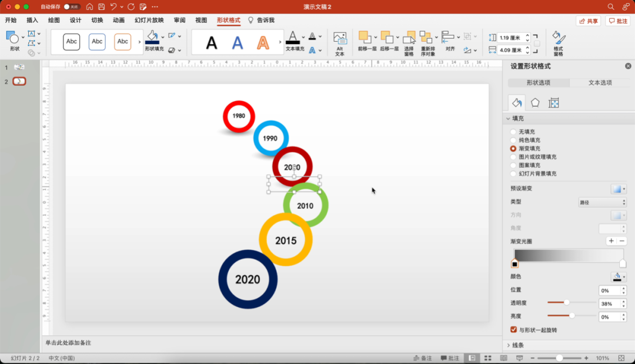635x364 pixels.
Task: Remove gradient stop with minus button
Action: pyautogui.click(x=621, y=241)
